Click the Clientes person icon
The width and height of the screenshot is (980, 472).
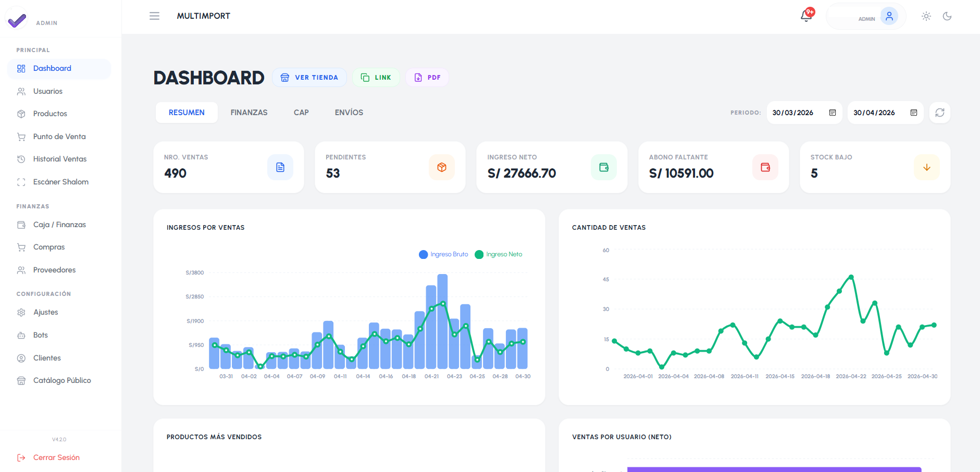tap(21, 358)
